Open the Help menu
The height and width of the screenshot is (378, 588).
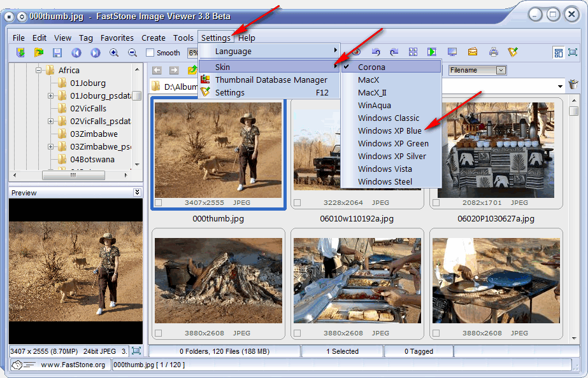247,38
